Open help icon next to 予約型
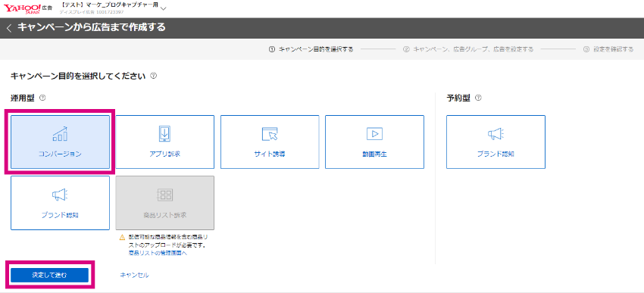 (477, 98)
